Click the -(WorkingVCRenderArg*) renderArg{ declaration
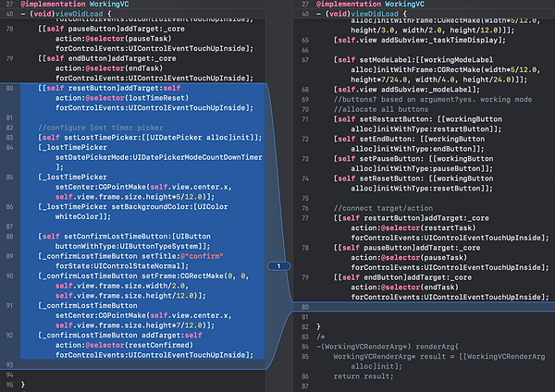The width and height of the screenshot is (555, 392). [x=388, y=347]
